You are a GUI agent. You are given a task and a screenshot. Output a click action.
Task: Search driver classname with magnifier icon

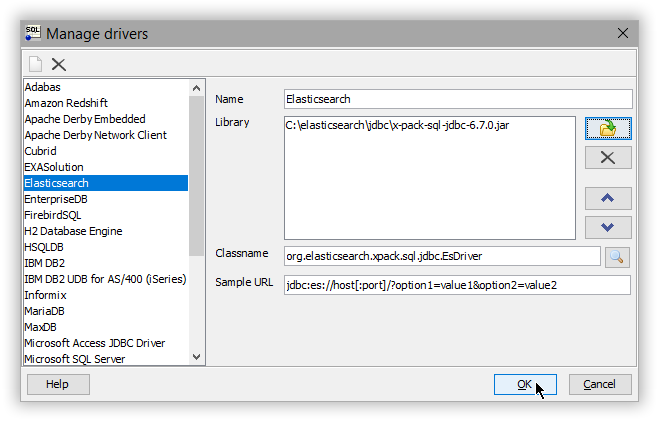click(x=617, y=257)
